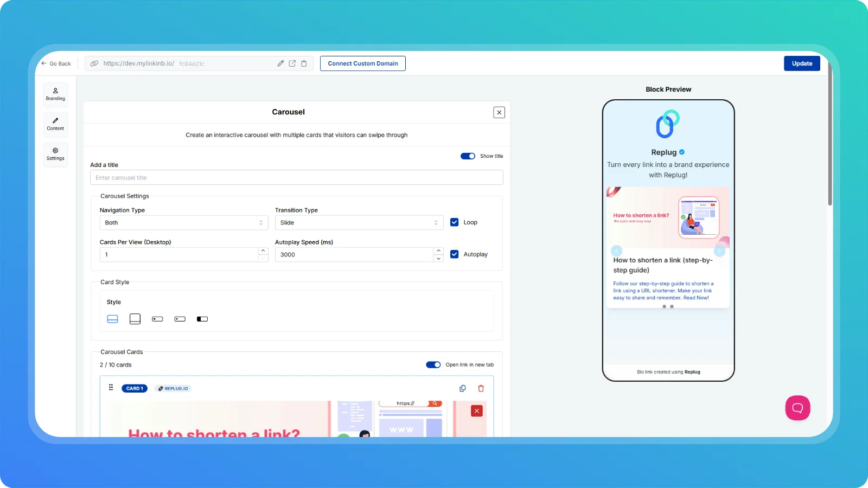868x488 pixels.
Task: Click the Go Back link
Action: (x=56, y=63)
